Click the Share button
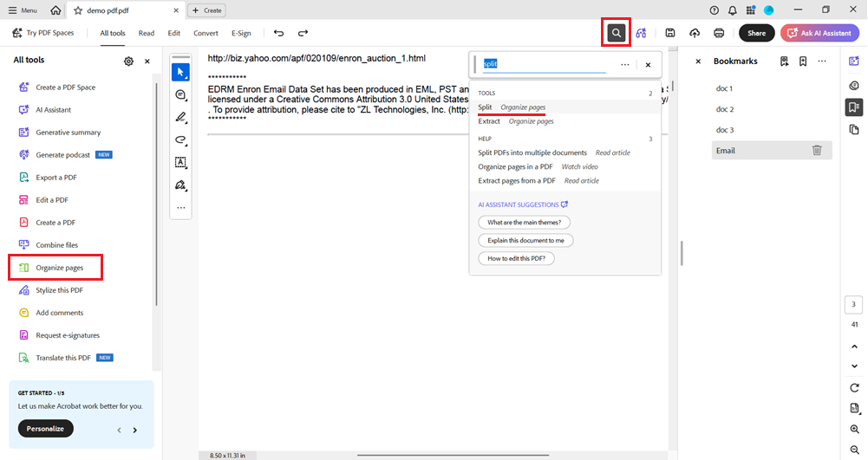The image size is (868, 460). click(x=756, y=33)
